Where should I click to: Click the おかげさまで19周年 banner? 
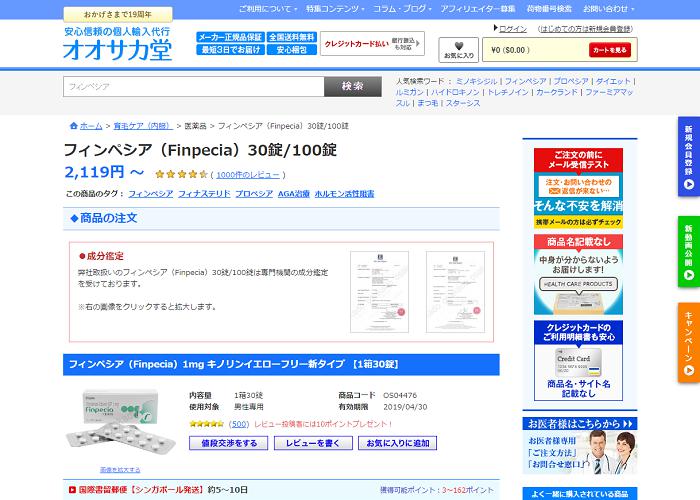(118, 14)
